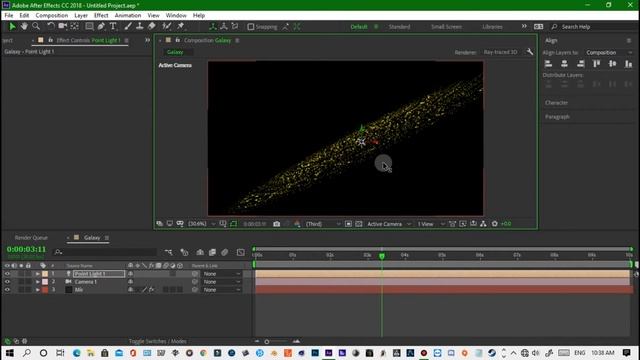Toggle region of interest in viewer
The height and width of the screenshot is (360, 640).
point(348,224)
